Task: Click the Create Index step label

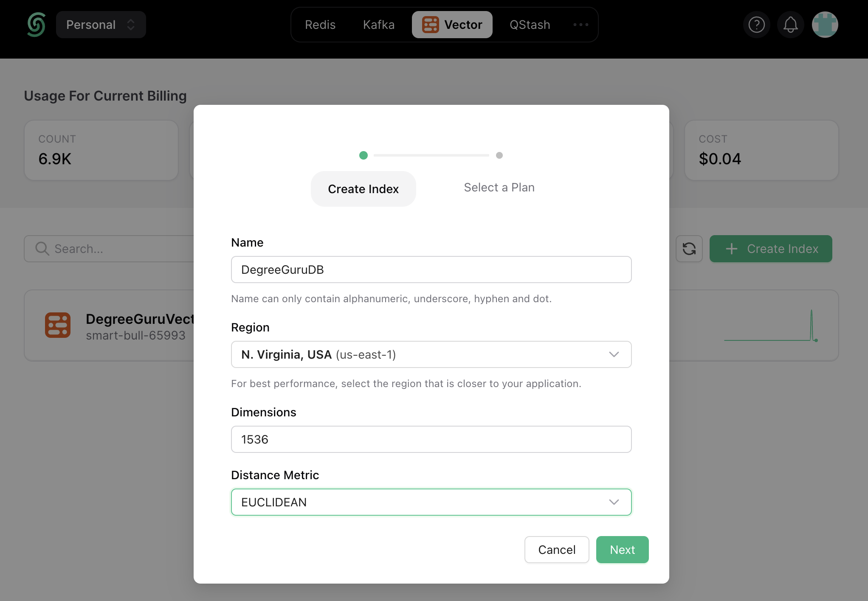Action: (x=363, y=189)
